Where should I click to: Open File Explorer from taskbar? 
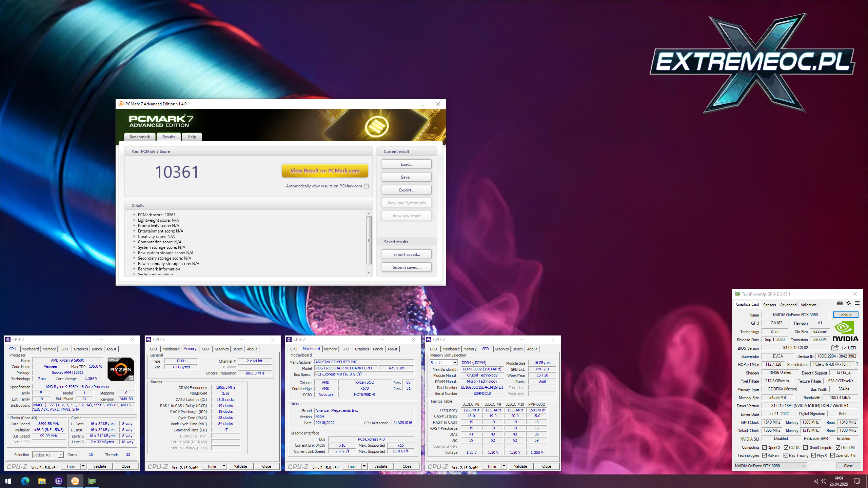pos(42,481)
